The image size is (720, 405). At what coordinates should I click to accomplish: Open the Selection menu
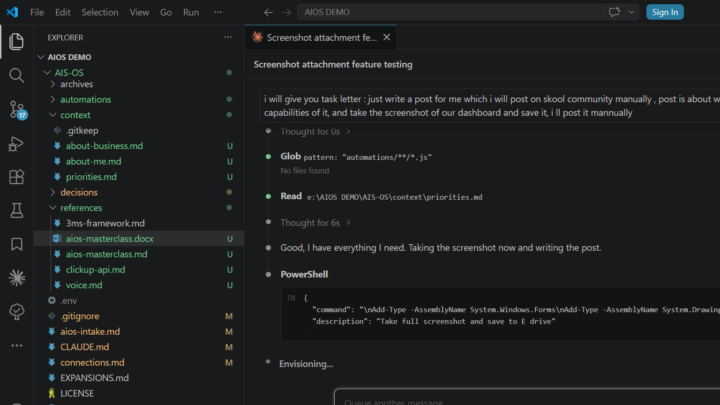100,12
